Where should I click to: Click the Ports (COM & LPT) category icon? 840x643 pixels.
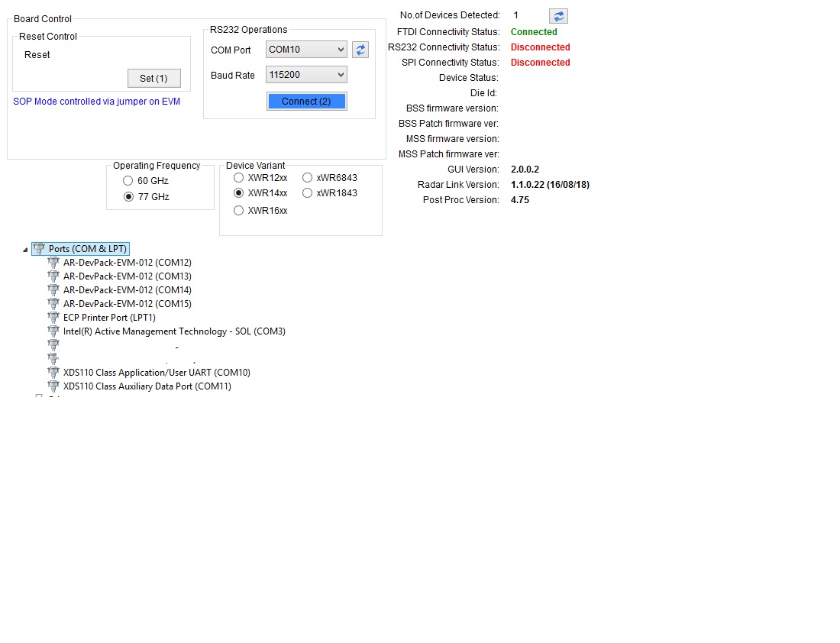click(x=39, y=249)
